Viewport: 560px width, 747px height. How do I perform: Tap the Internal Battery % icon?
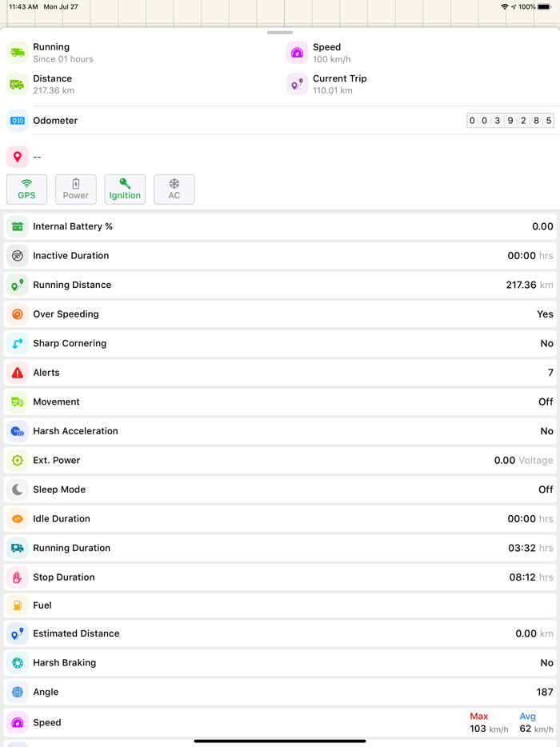(18, 227)
